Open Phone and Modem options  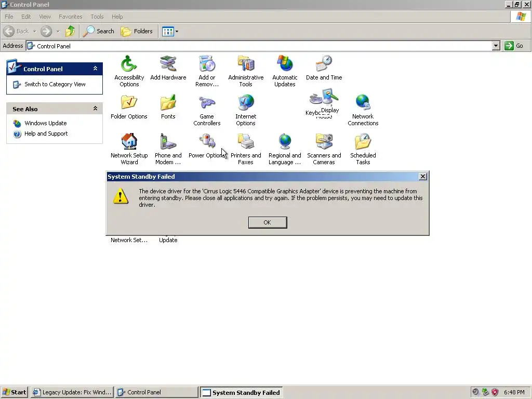[168, 149]
